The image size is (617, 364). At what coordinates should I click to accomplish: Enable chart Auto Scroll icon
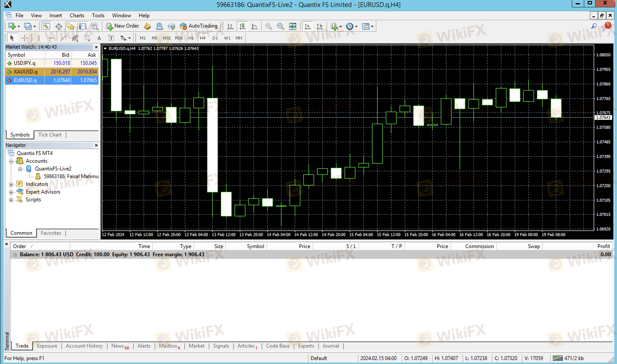[x=307, y=26]
